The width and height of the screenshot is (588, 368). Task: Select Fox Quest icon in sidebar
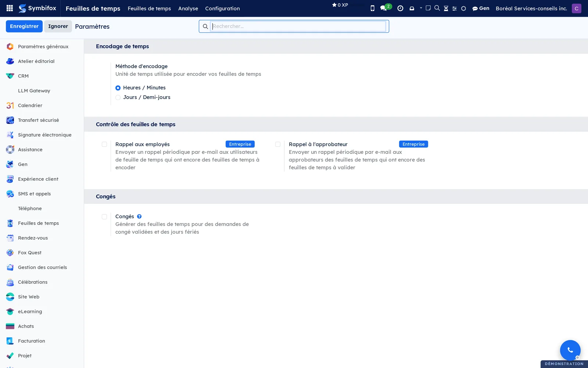10,252
